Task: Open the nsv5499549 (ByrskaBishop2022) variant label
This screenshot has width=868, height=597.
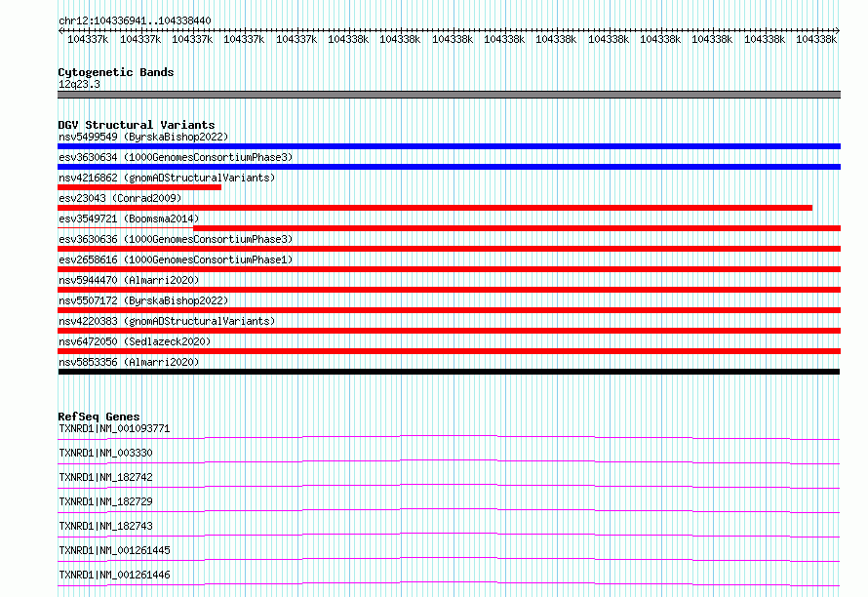Action: [143, 137]
